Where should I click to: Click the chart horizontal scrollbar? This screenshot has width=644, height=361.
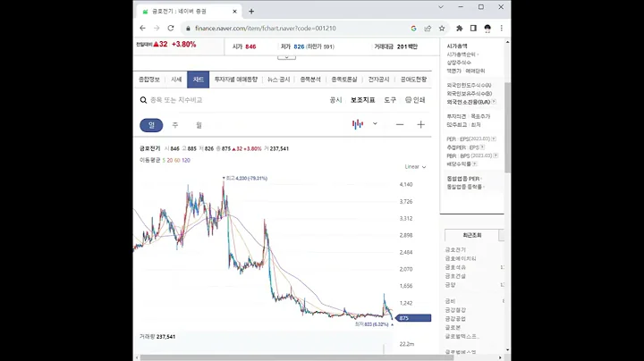[297, 357]
